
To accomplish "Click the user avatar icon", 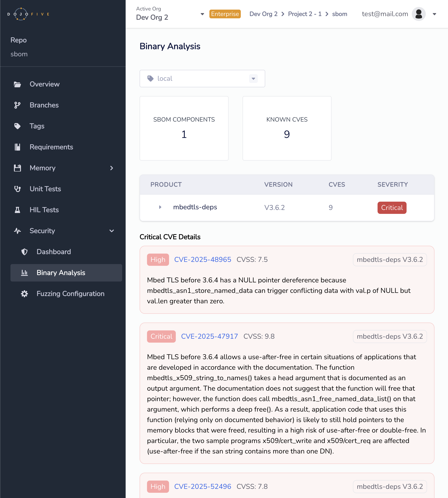I will pyautogui.click(x=419, y=14).
